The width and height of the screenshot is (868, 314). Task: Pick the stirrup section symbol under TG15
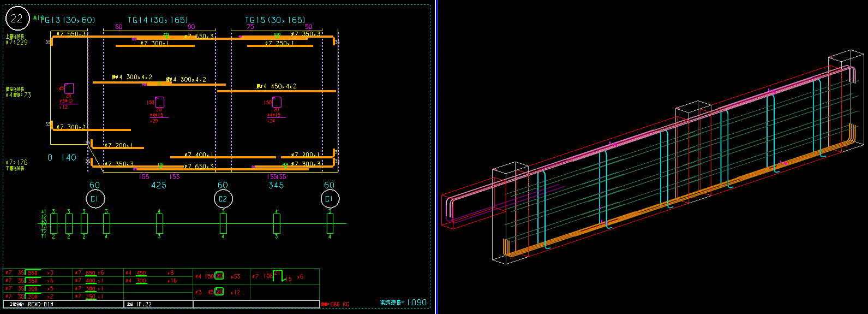[277, 102]
